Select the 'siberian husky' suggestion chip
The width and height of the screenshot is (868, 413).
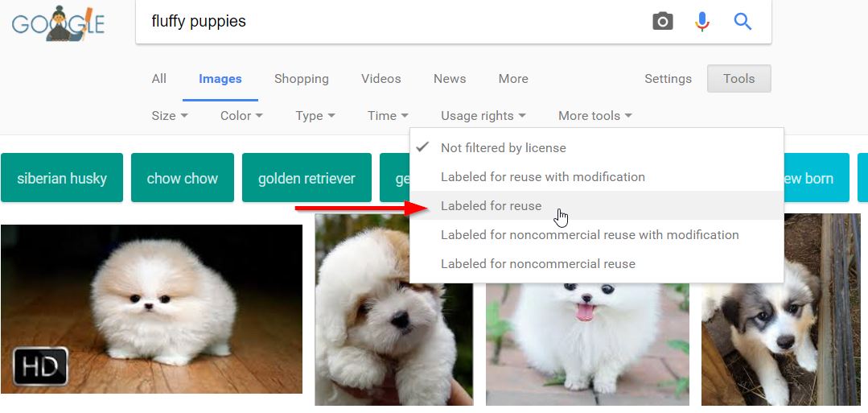(x=62, y=178)
